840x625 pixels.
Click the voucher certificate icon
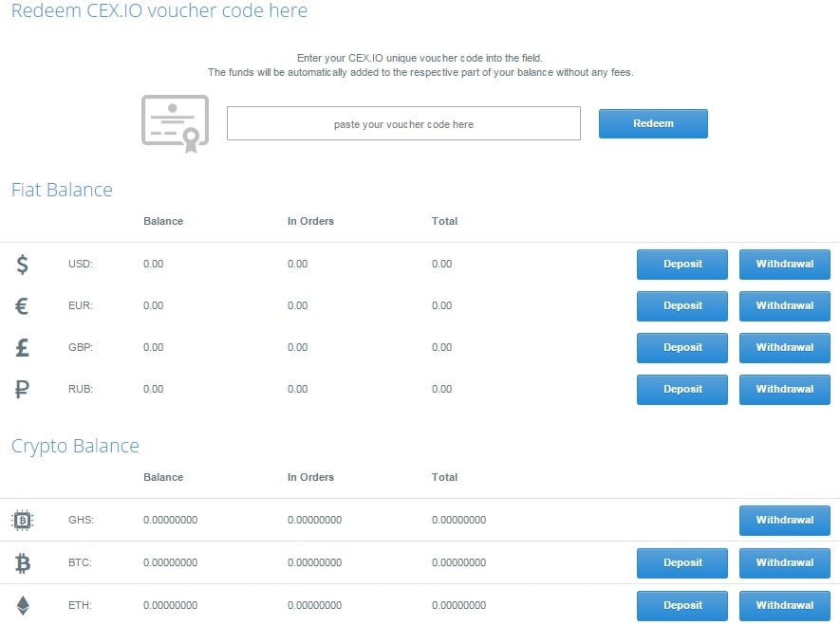click(x=175, y=123)
